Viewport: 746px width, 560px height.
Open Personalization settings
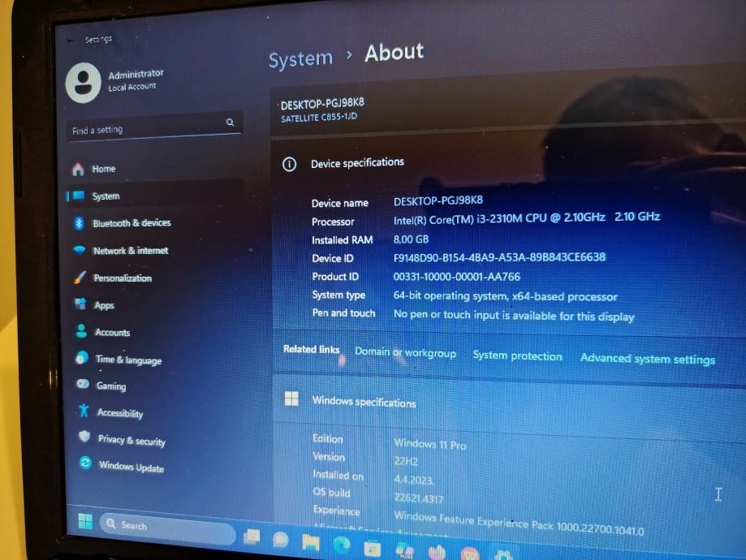[x=123, y=278]
